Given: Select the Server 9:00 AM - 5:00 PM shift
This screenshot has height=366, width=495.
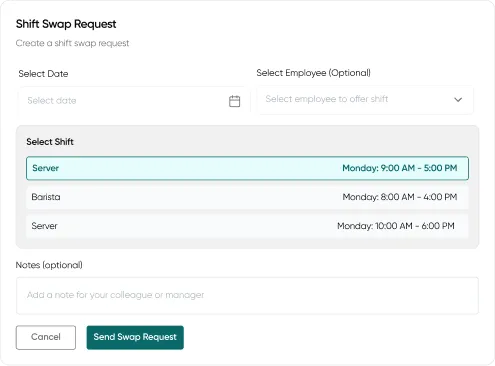Looking at the screenshot, I should tap(247, 168).
